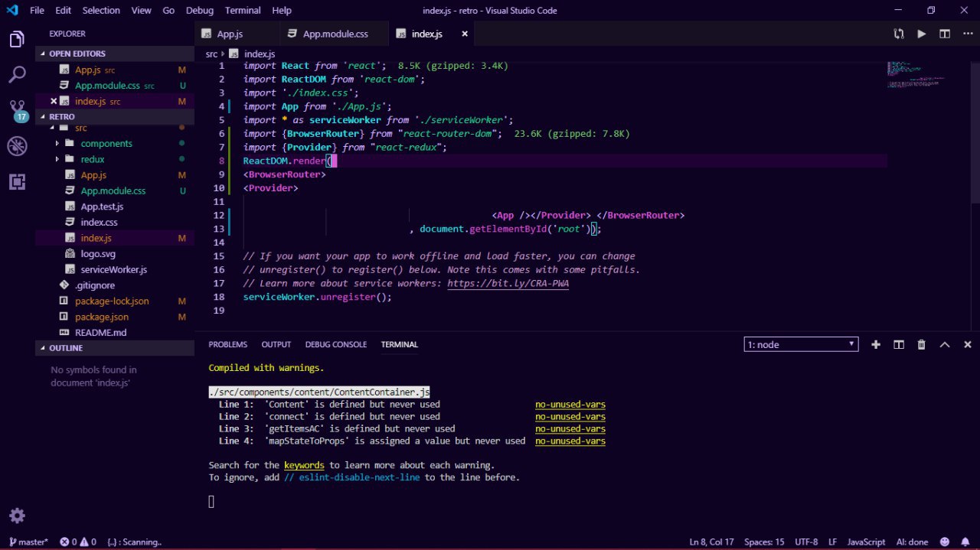Viewport: 980px width, 550px height.
Task: Expand the redux folder
Action: point(92,159)
